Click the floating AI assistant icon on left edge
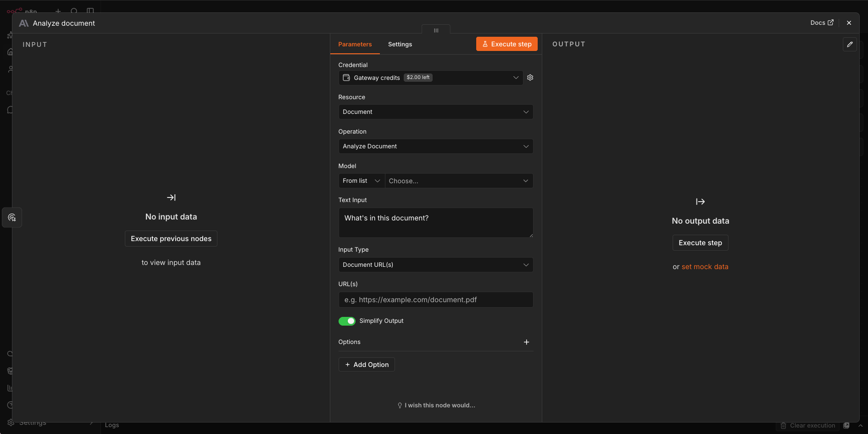Screen dimensions: 868x434 (12, 217)
